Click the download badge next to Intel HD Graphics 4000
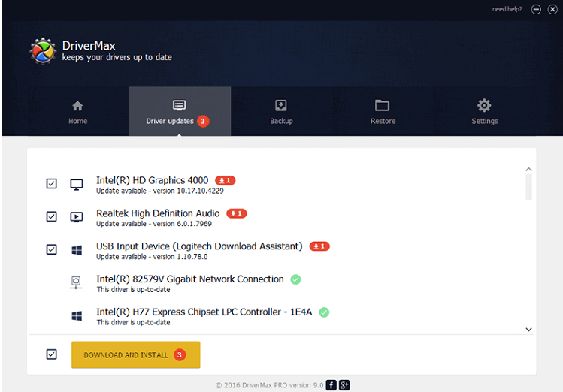 (x=226, y=180)
